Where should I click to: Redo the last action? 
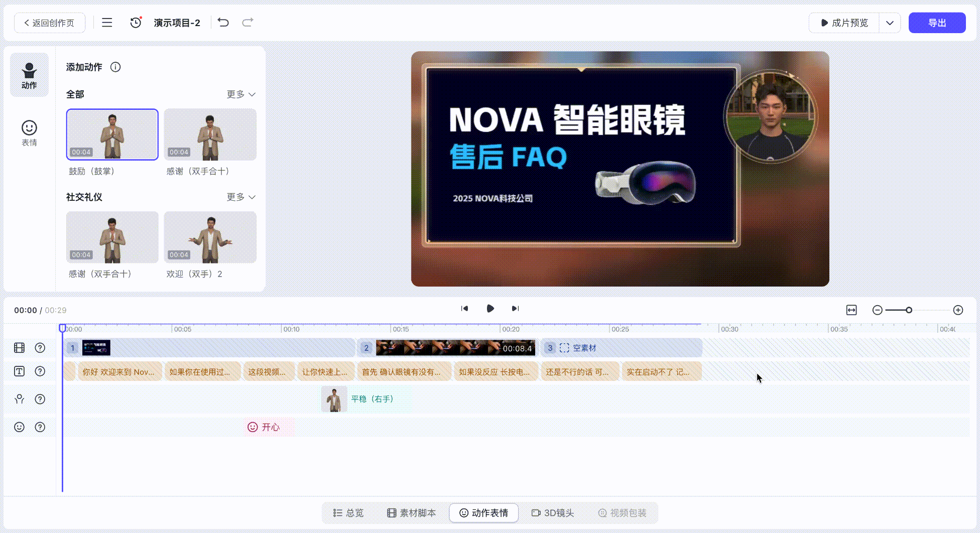point(248,23)
